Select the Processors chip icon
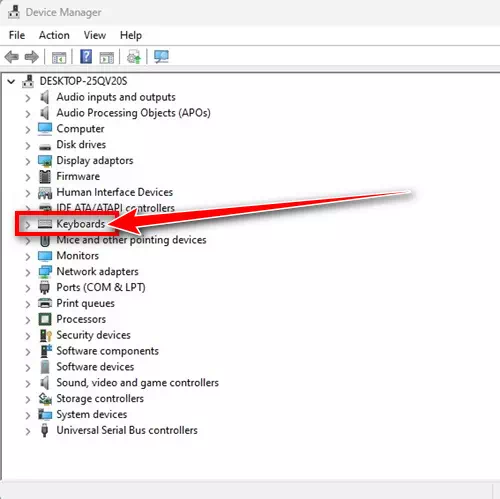The width and height of the screenshot is (500, 499). [45, 319]
